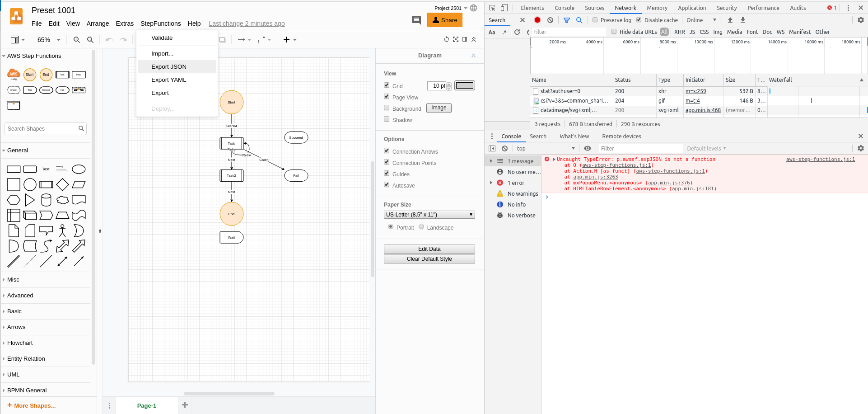The image size is (868, 414).
Task: Select the Choice shape from the palette
Action: click(x=14, y=90)
